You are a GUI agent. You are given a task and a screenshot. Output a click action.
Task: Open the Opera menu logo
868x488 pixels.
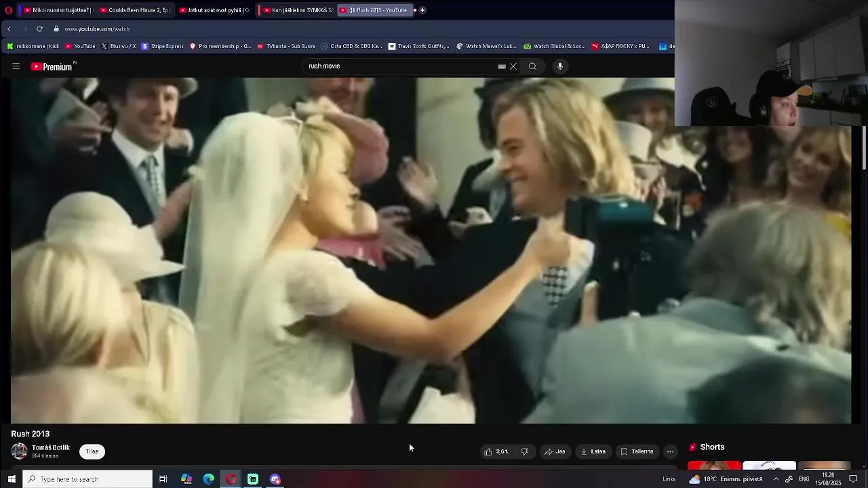point(8,10)
